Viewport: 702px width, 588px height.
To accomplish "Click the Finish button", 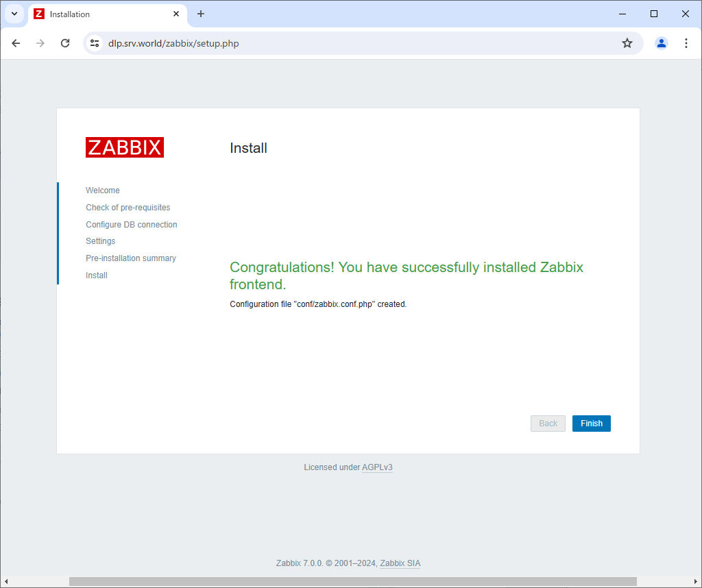I will coord(592,424).
